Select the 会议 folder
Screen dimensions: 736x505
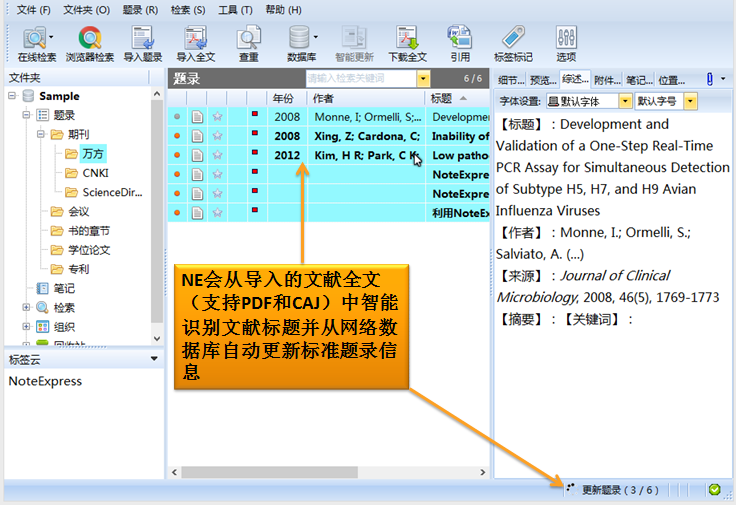[x=78, y=212]
